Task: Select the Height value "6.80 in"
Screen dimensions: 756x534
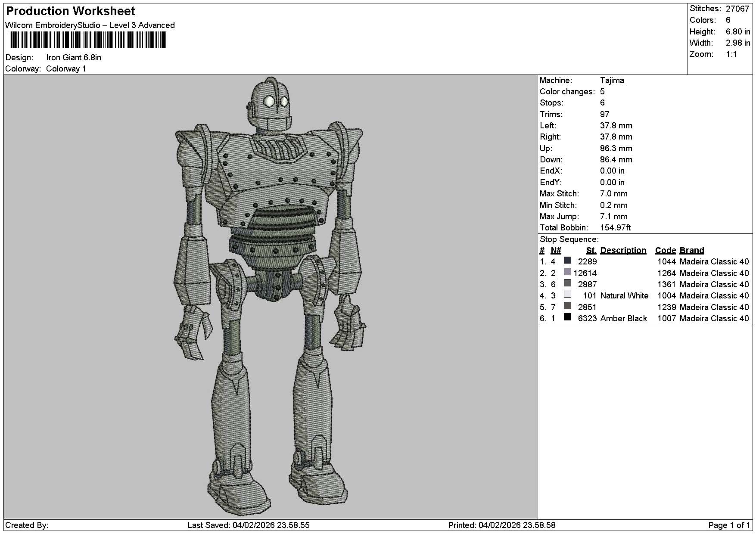Action: coord(738,32)
